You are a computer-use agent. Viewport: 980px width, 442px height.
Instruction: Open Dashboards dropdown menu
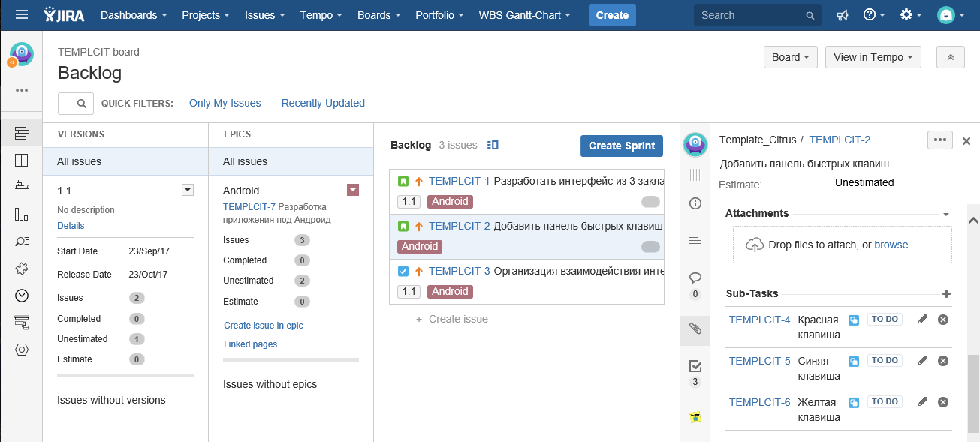tap(134, 15)
